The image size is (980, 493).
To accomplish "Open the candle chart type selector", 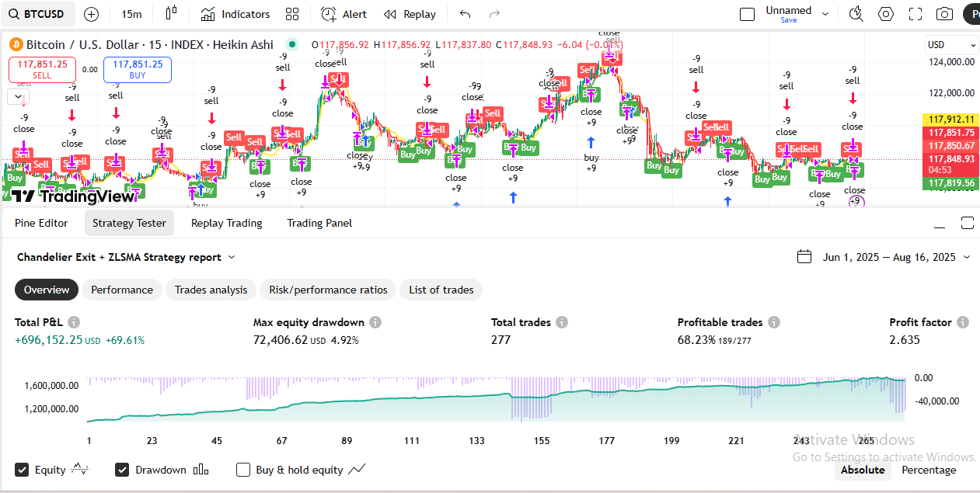I will click(x=172, y=14).
